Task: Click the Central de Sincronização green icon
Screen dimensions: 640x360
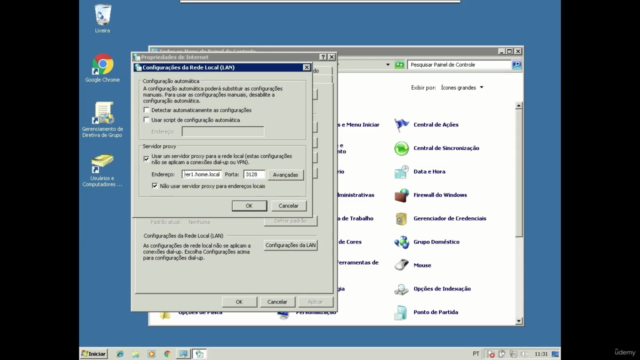Action: (401, 148)
